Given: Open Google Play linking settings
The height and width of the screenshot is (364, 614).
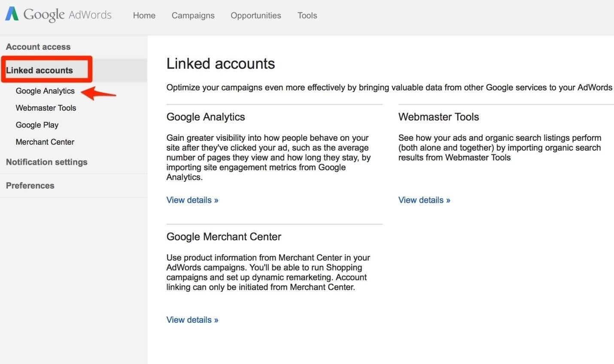Looking at the screenshot, I should (x=37, y=125).
